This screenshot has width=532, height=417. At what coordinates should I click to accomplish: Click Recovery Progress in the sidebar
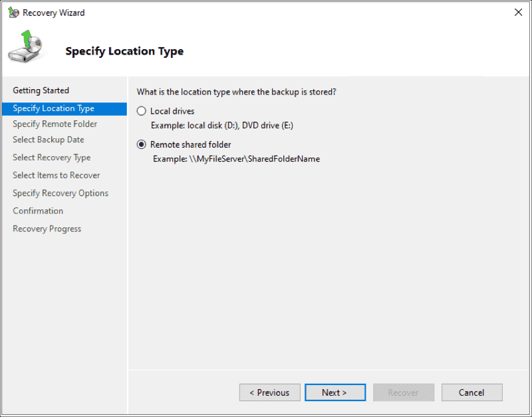47,228
